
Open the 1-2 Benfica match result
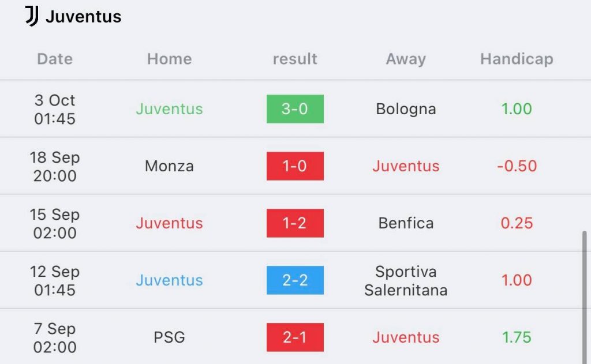[295, 223]
